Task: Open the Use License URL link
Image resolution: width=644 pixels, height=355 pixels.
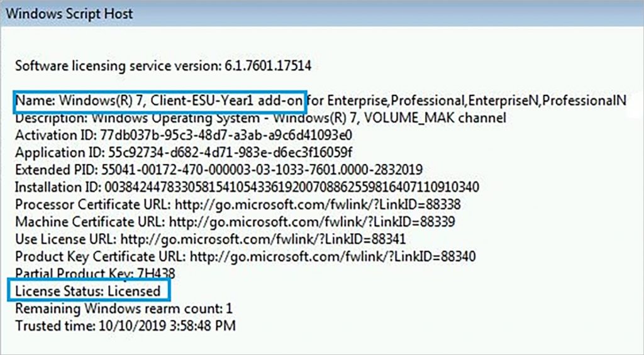Action: (263, 239)
